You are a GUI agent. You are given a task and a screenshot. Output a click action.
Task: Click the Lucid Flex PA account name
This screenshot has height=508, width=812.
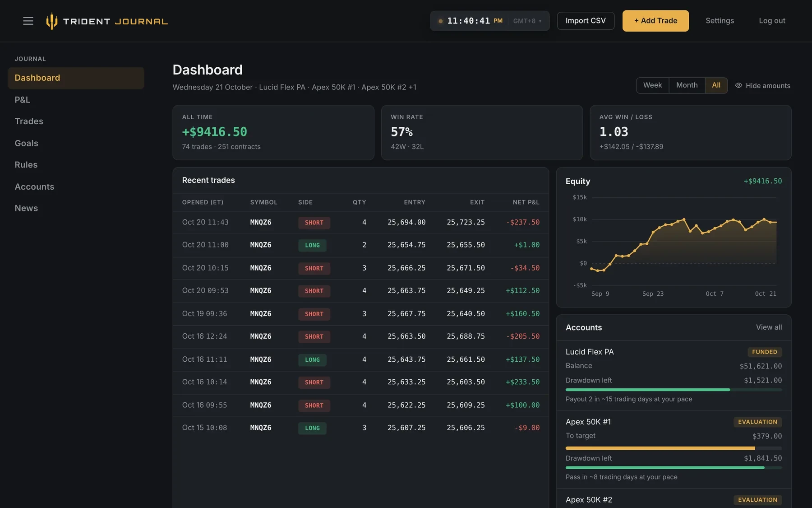tap(590, 352)
